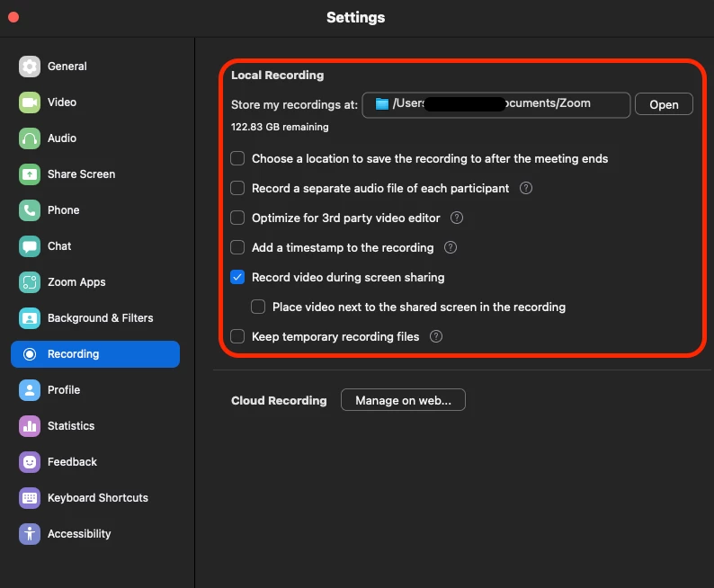The height and width of the screenshot is (588, 714).
Task: Click the Chat bubble icon
Action: [30, 246]
